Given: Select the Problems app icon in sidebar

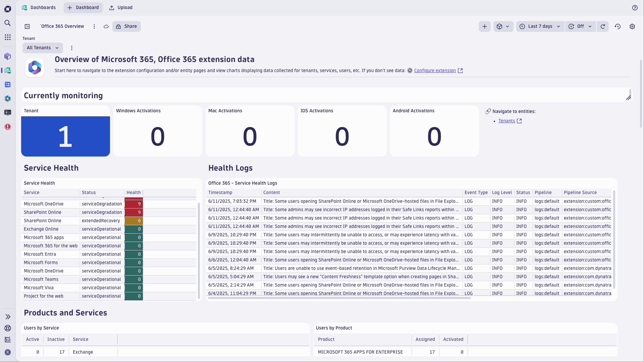Looking at the screenshot, I should pyautogui.click(x=8, y=127).
